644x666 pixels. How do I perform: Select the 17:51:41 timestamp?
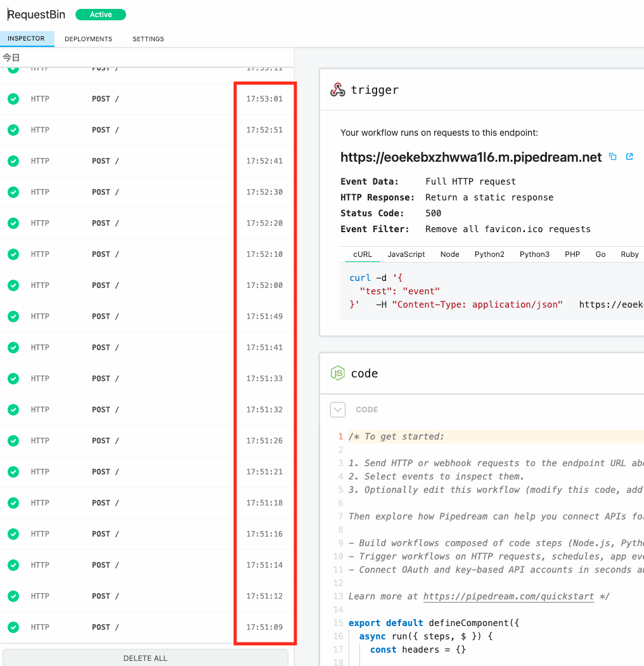click(x=264, y=348)
